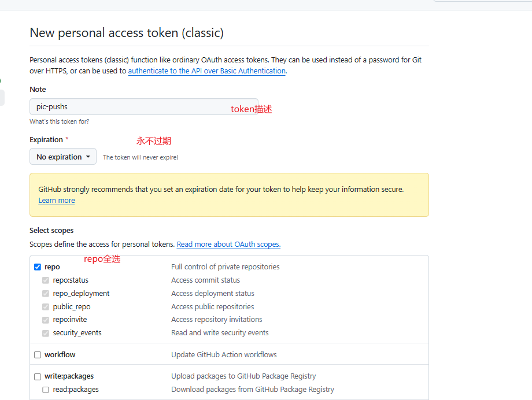Image resolution: width=532 pixels, height=400 pixels.
Task: Click the New personal access token heading
Action: pyautogui.click(x=127, y=33)
